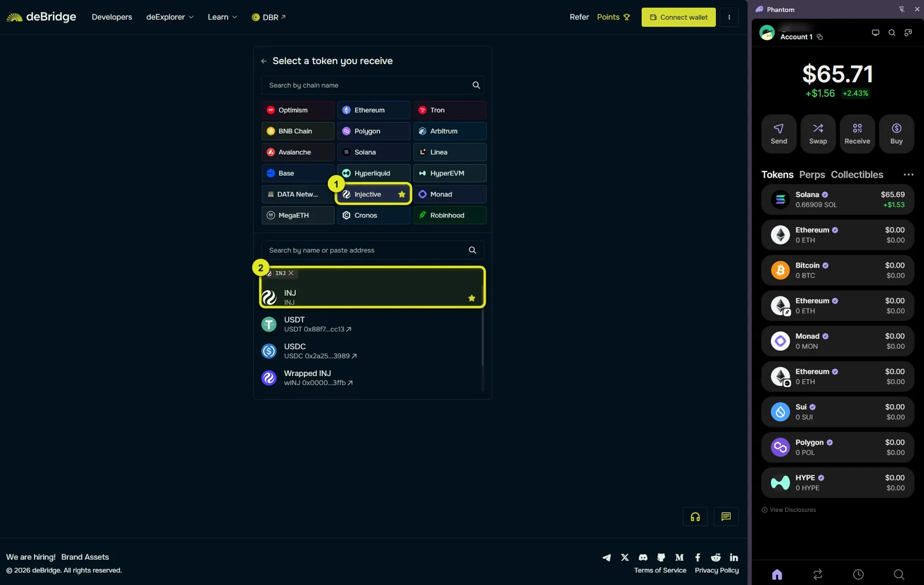This screenshot has width=924, height=585.
Task: Open the LinkedIn footer icon
Action: [x=734, y=557]
